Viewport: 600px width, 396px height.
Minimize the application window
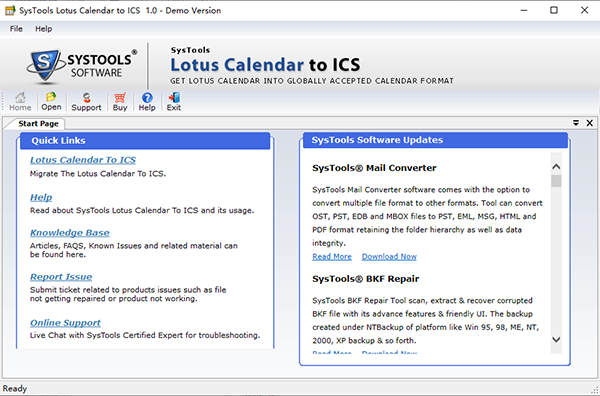(x=524, y=10)
